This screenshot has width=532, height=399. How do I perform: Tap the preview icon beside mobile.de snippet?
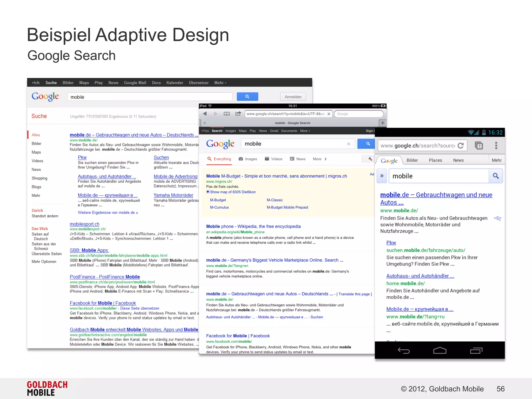(x=497, y=218)
